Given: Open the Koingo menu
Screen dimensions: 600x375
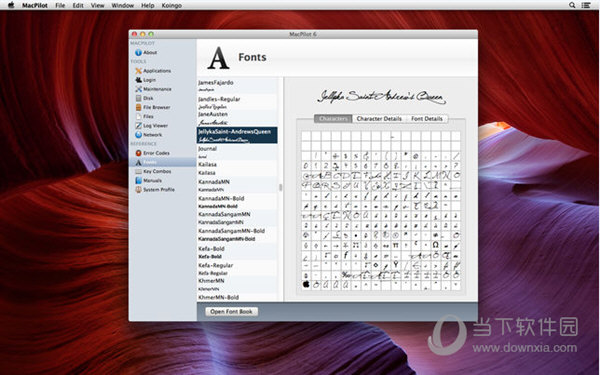Looking at the screenshot, I should (171, 5).
